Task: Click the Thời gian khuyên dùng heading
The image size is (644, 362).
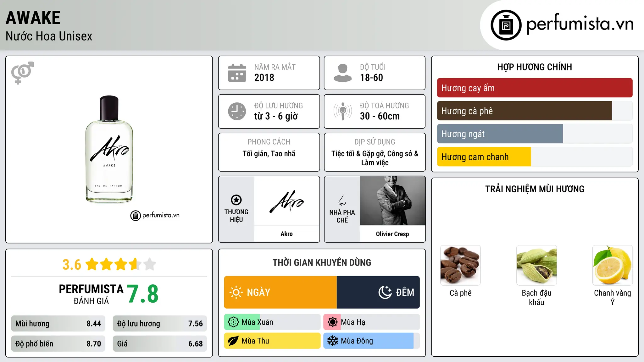Action: [322, 263]
